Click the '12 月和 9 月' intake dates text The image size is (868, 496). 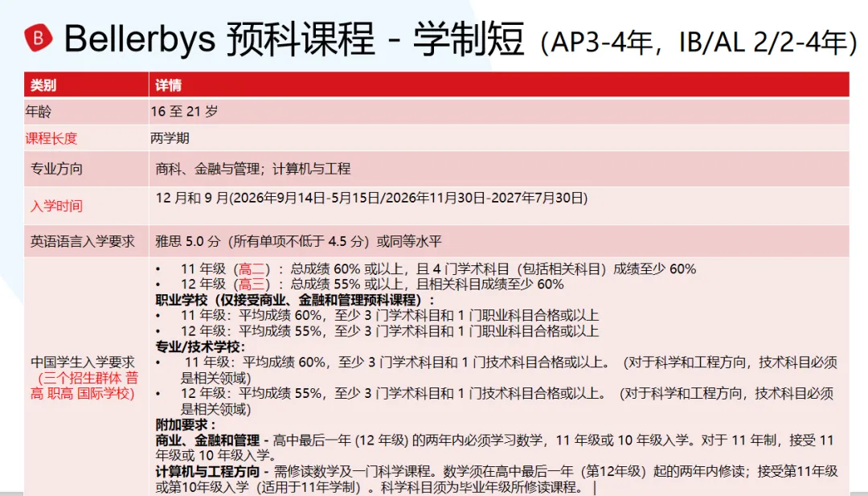(x=371, y=199)
